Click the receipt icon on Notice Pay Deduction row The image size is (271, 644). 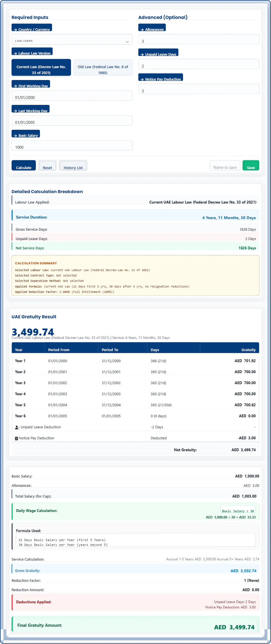tap(16, 438)
